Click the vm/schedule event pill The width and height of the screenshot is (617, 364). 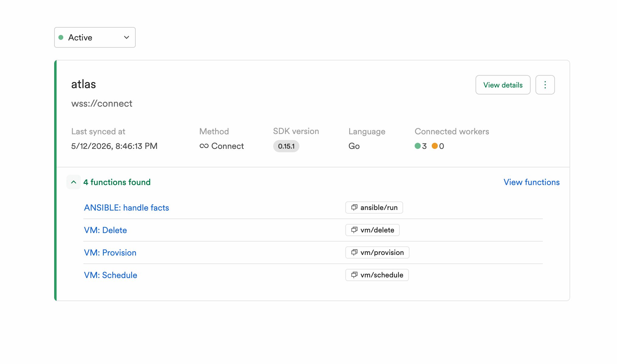(x=377, y=275)
